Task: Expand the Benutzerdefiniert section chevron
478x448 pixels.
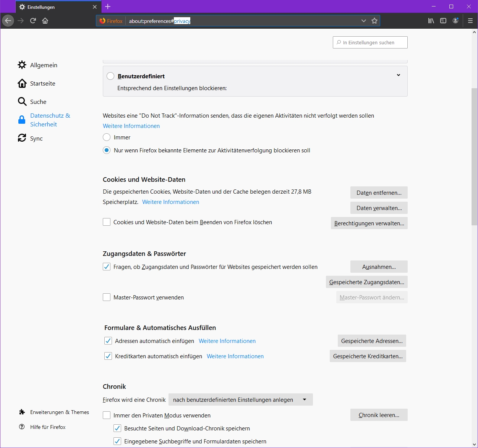Action: (x=399, y=75)
